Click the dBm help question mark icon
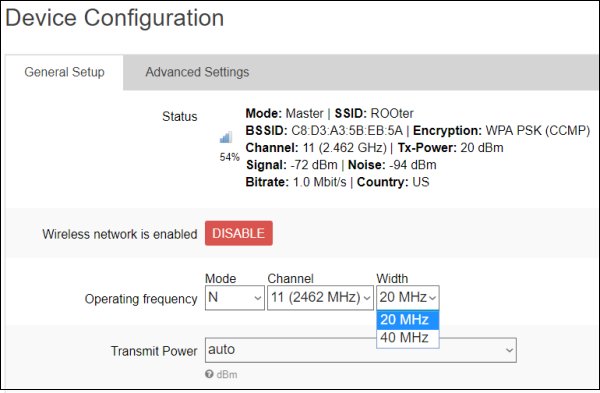600x393 pixels. (x=209, y=374)
